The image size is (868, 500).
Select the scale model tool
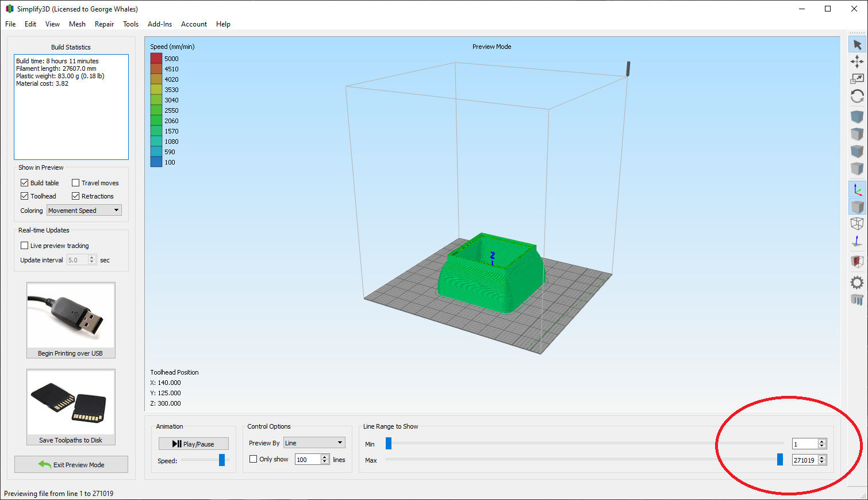coord(857,79)
